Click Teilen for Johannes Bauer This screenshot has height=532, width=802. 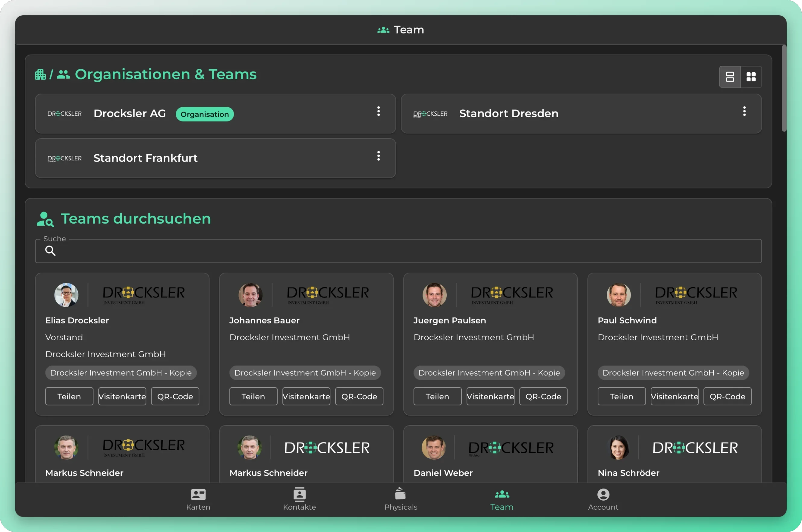253,396
